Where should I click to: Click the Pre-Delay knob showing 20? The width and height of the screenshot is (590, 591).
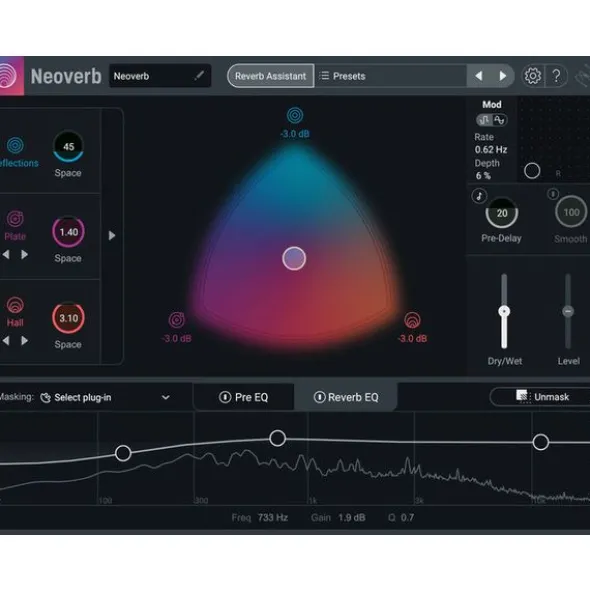[502, 213]
